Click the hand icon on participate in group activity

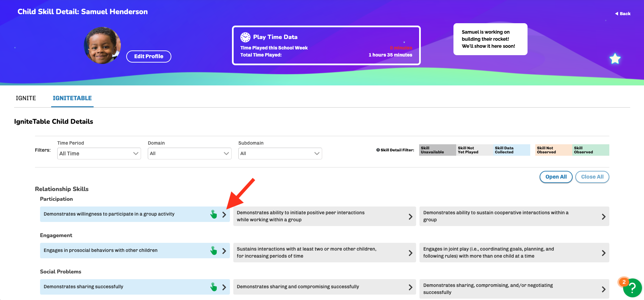213,214
